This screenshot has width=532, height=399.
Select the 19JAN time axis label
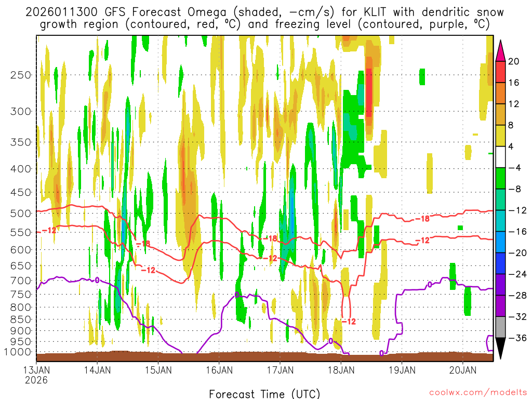pyautogui.click(x=402, y=370)
